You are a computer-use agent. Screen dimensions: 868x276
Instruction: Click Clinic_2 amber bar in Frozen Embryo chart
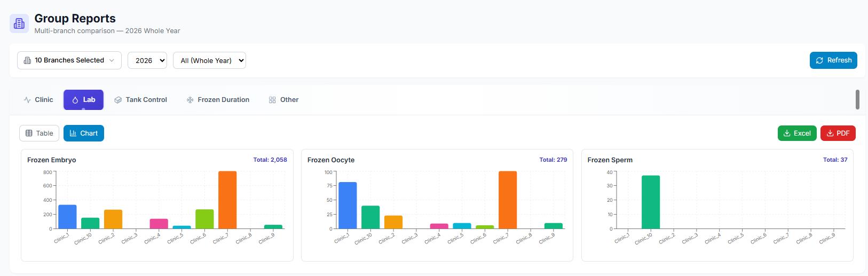coord(113,219)
